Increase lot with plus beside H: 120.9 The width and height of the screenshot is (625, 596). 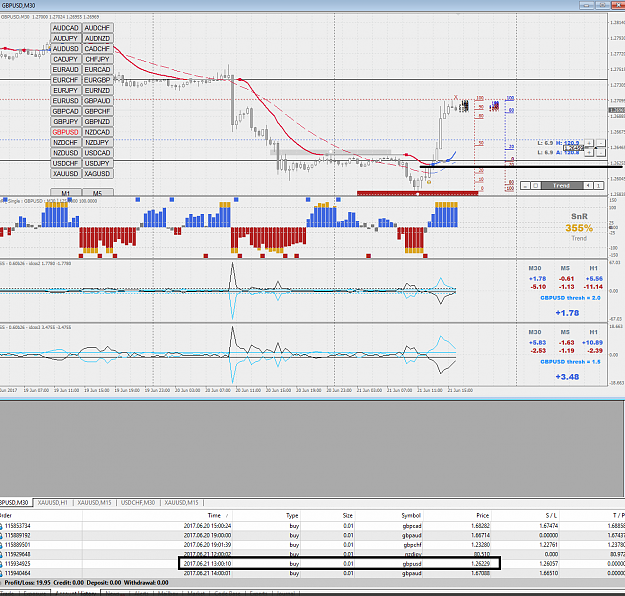589,142
